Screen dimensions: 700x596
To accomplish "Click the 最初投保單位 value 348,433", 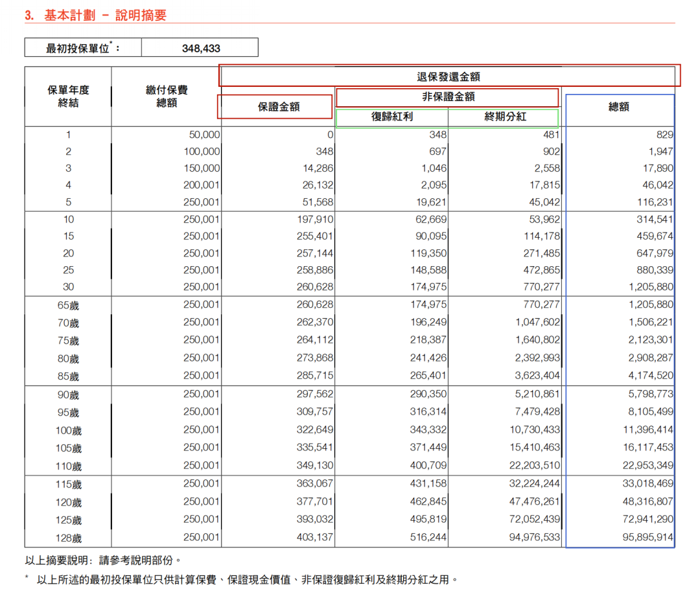I will (x=201, y=48).
